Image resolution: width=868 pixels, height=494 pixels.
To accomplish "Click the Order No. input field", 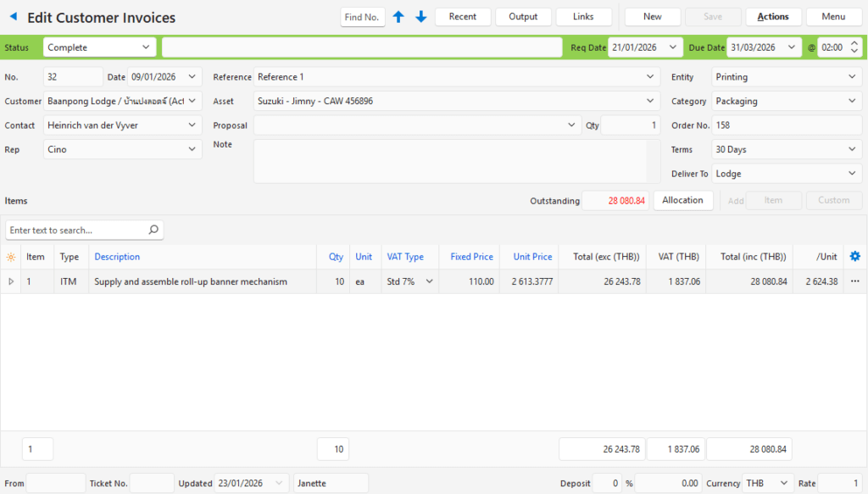I will [787, 125].
